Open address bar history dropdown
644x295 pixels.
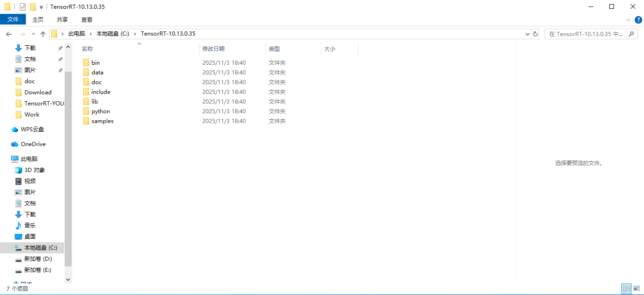528,34
